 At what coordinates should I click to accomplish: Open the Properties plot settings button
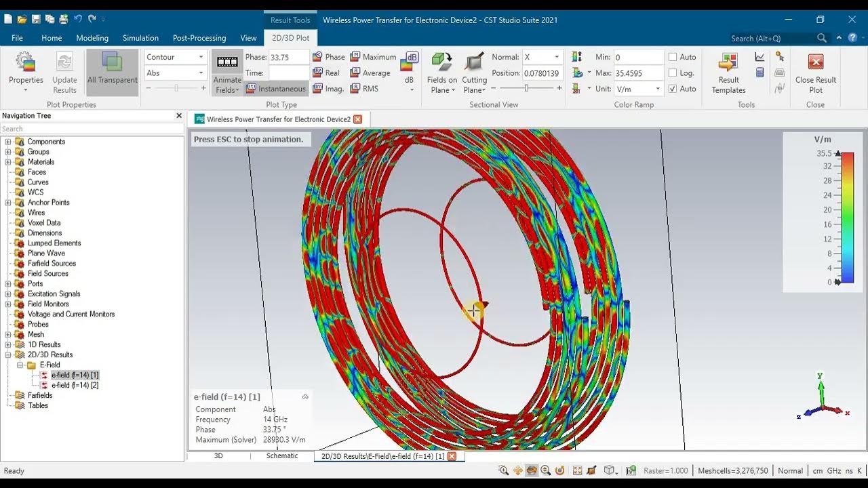tap(26, 73)
